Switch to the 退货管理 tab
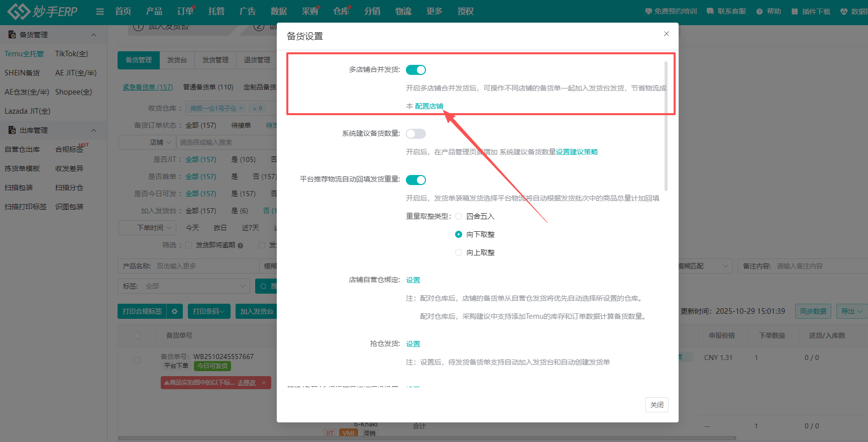Image resolution: width=868 pixels, height=442 pixels. pyautogui.click(x=257, y=60)
